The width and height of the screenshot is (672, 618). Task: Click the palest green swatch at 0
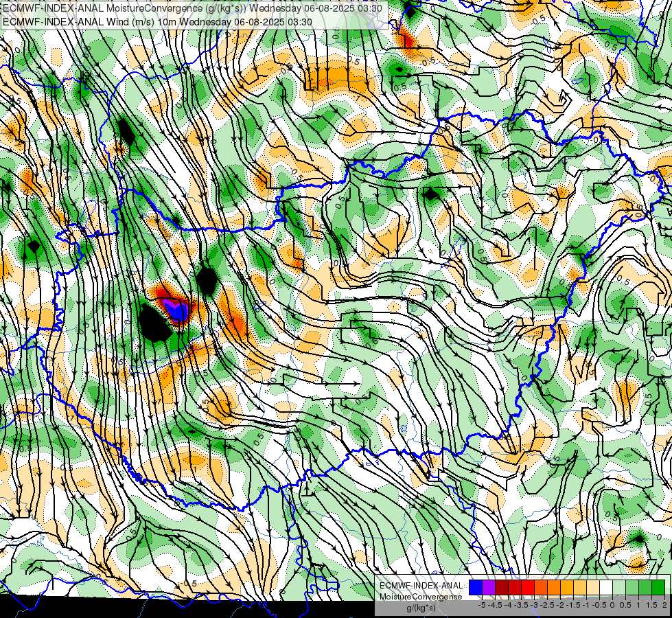click(x=619, y=588)
